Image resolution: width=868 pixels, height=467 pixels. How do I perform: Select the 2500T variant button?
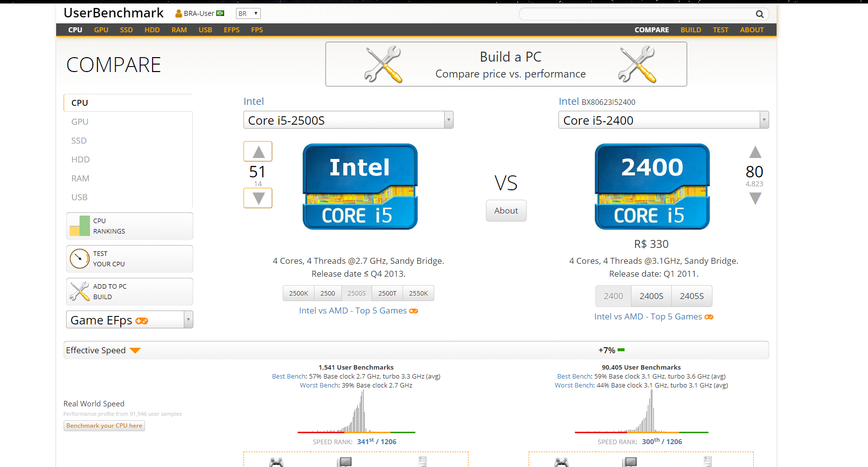click(388, 294)
